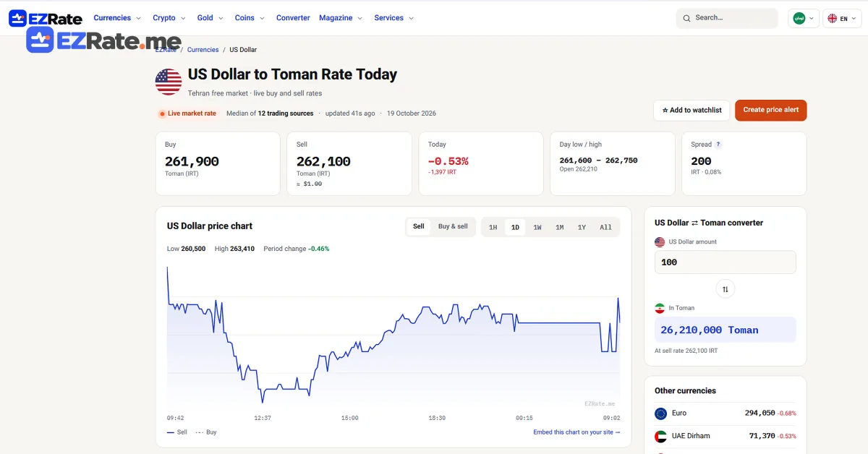Click the Buy price 261,900
This screenshot has width=868, height=454.
pyautogui.click(x=192, y=161)
